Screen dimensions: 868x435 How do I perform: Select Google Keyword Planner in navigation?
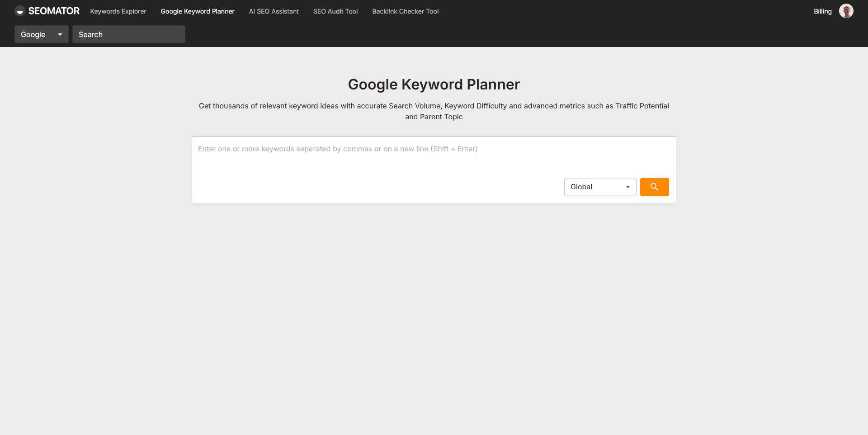coord(198,11)
